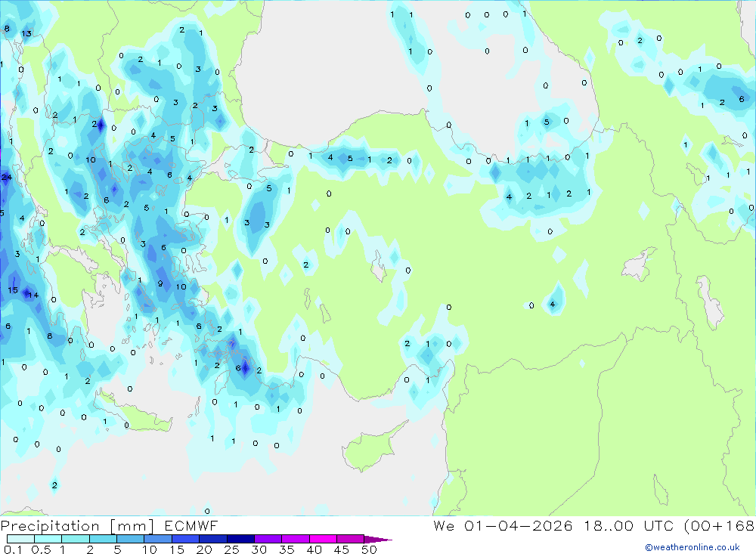Screen dimensions: 756x554
Task: Click the 0.1–0.5 mm legend color swatch
Action: pos(20,539)
